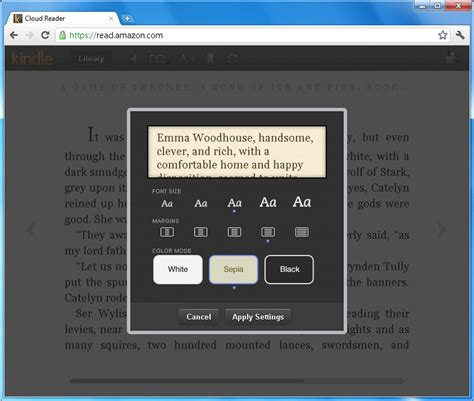The height and width of the screenshot is (401, 474).
Task: Choose the largest font size Aa
Action: tap(302, 202)
